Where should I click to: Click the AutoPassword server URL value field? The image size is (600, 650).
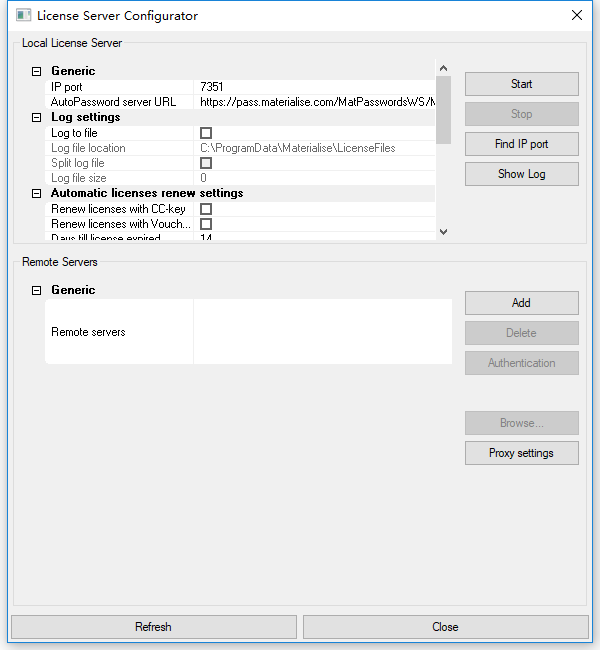(x=314, y=102)
